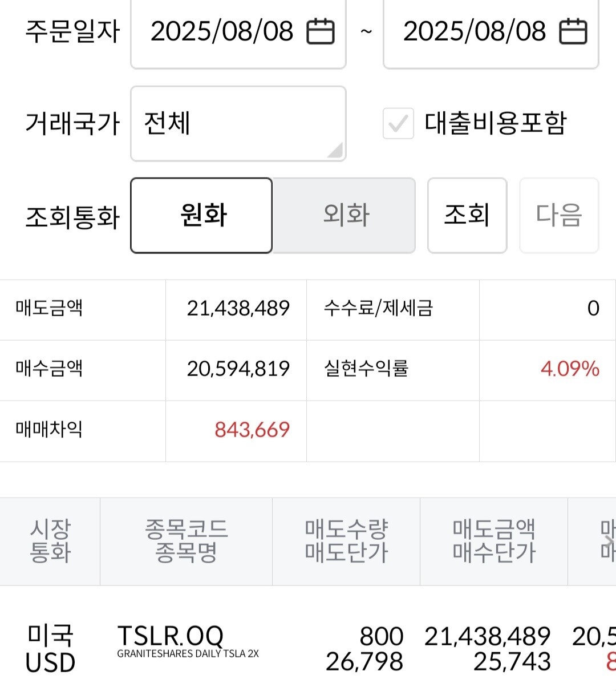Screen dimensions: 616x691
Task: Click the 조회 search button
Action: (x=467, y=215)
